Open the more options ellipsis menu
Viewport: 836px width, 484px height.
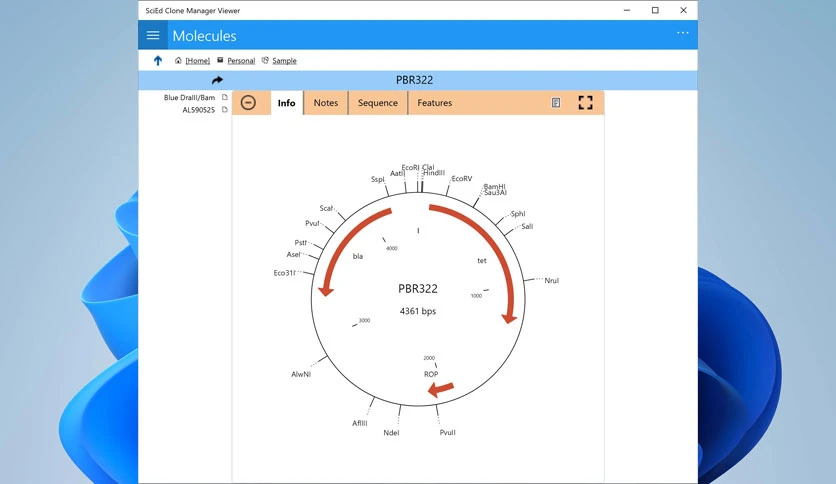[682, 33]
